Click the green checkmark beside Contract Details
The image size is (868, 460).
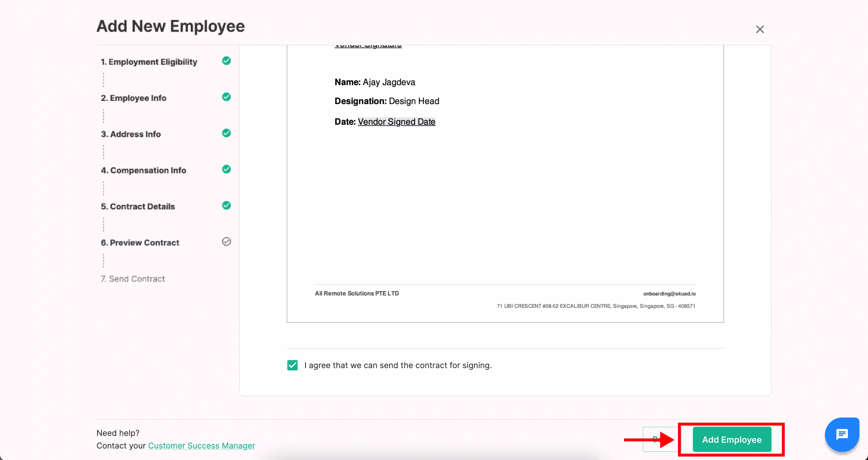point(226,206)
